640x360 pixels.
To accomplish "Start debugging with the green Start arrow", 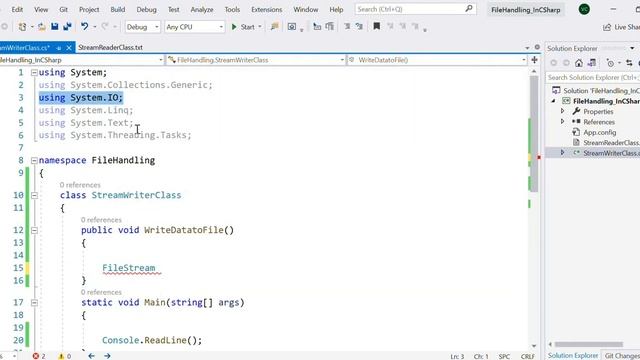I will tap(234, 27).
